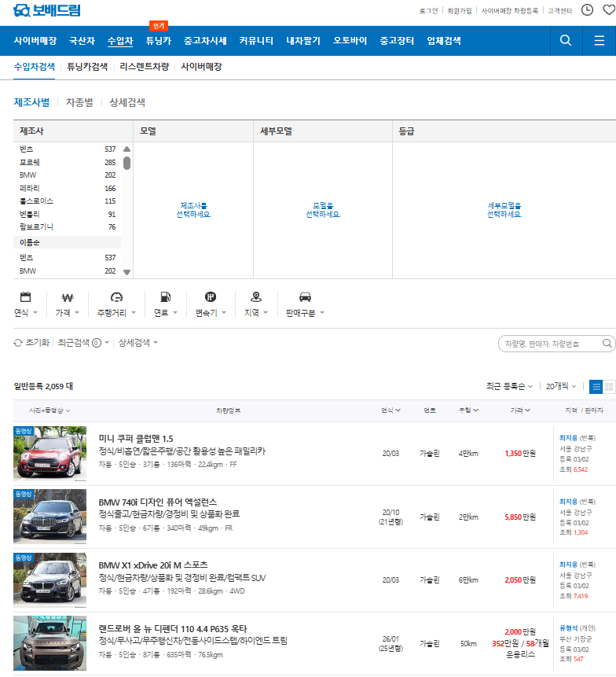This screenshot has width=616, height=677.
Task: Click the 지역 map pin icon
Action: (x=256, y=296)
